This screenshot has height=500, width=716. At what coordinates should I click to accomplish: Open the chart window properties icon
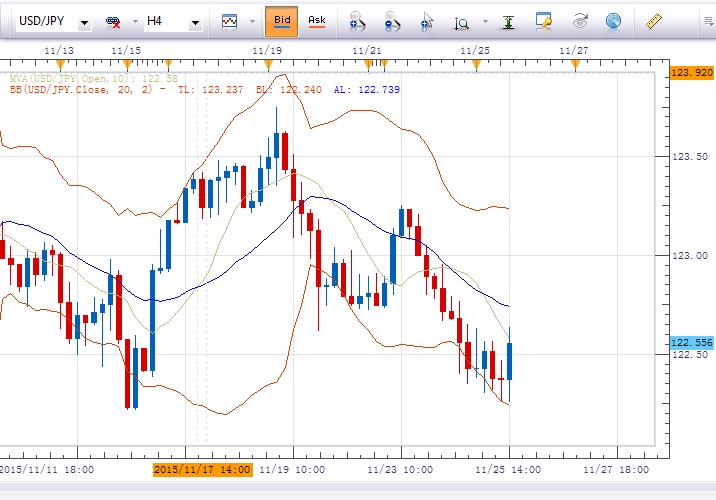pyautogui.click(x=543, y=21)
